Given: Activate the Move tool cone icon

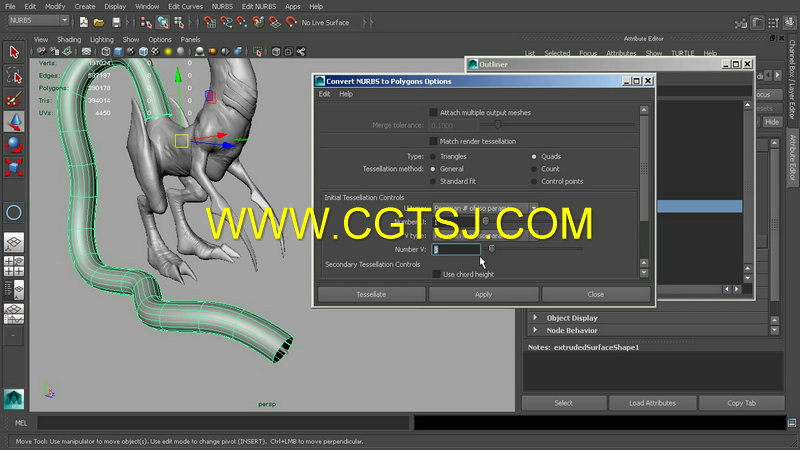Looking at the screenshot, I should click(14, 122).
